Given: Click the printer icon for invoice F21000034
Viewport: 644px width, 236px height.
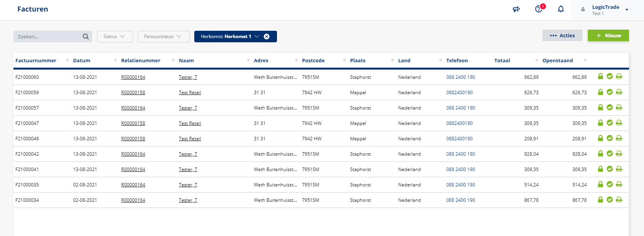Looking at the screenshot, I should [x=619, y=199].
